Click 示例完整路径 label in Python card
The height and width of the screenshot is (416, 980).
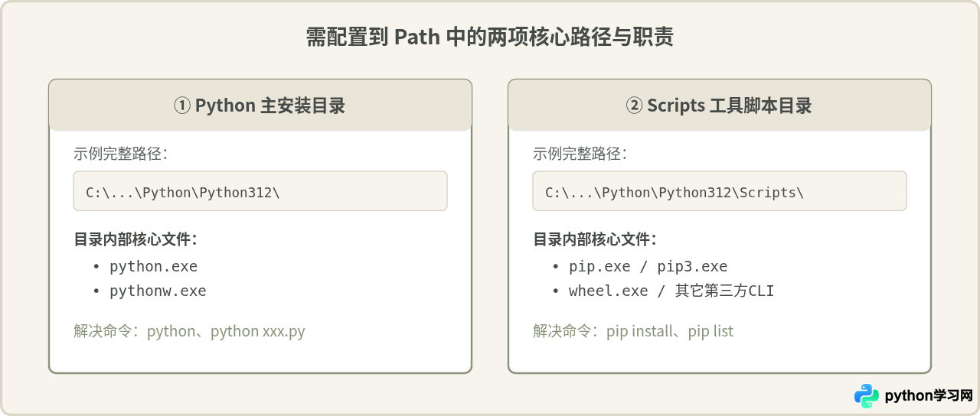coord(121,153)
